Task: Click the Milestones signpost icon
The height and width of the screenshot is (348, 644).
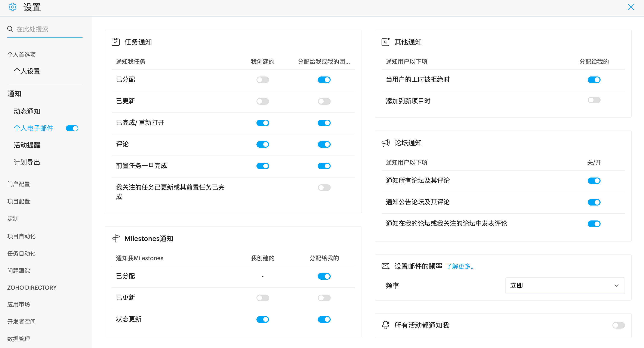Action: 115,238
